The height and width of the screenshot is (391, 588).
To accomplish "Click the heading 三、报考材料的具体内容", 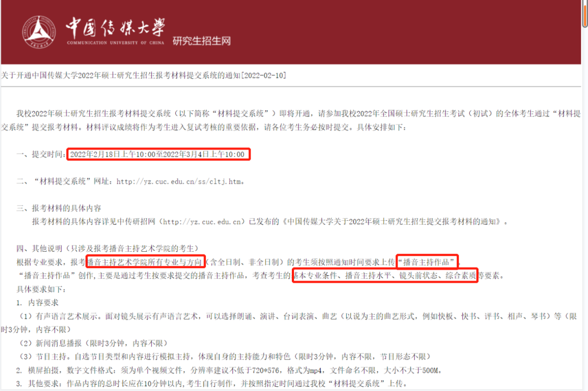I will click(x=59, y=208).
